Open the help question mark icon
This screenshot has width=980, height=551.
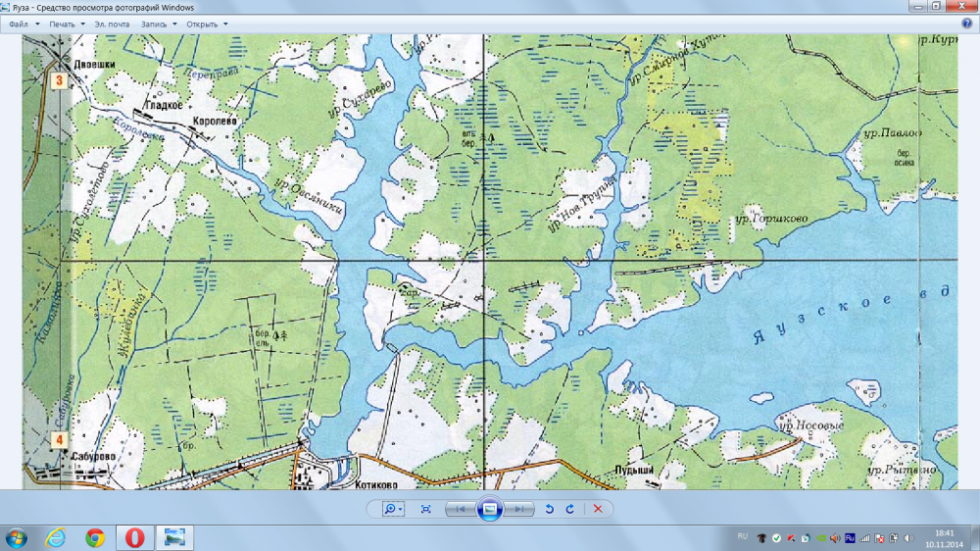tap(966, 24)
